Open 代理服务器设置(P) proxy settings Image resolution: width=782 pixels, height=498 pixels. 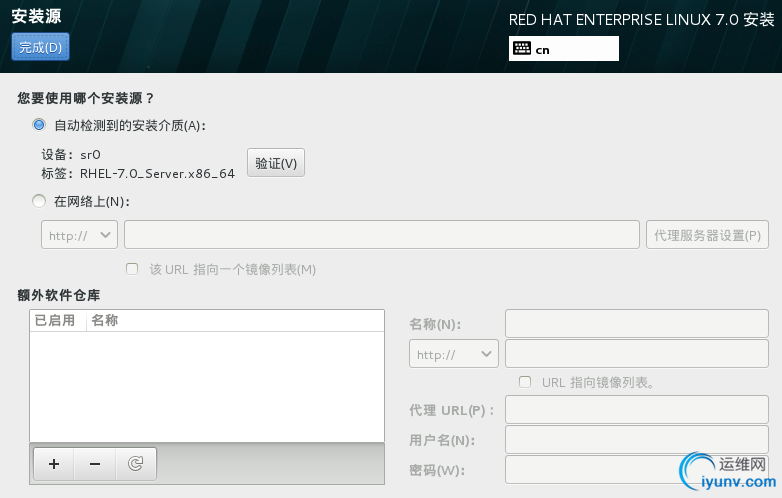(x=707, y=235)
